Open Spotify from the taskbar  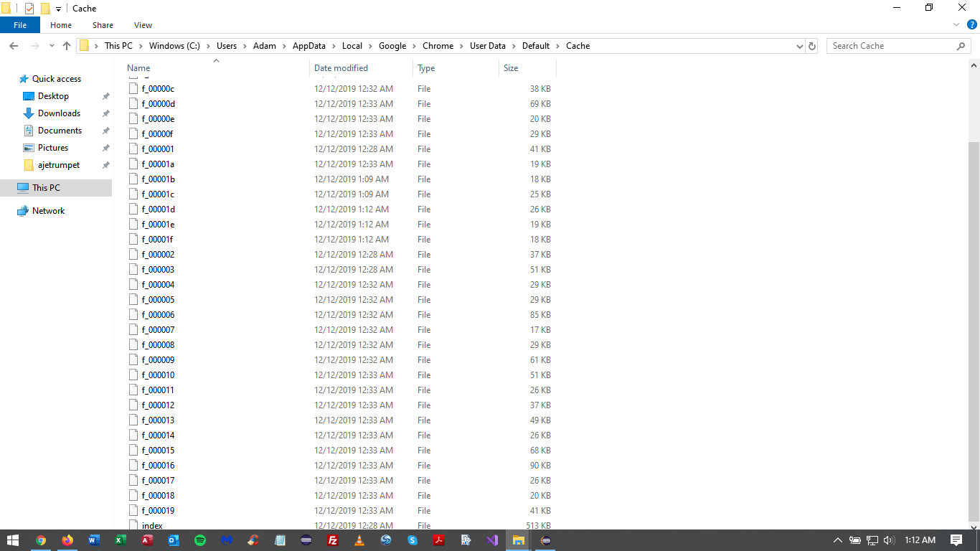pos(200,540)
